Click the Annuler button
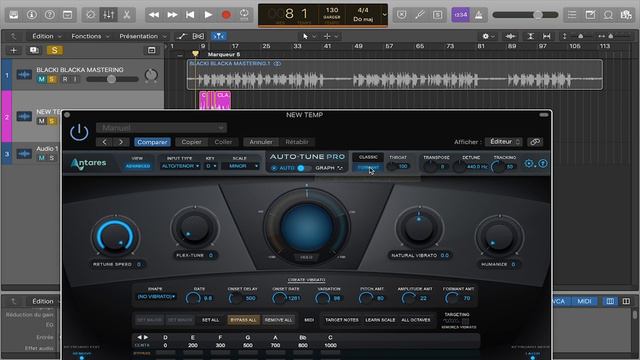The height and width of the screenshot is (360, 640). click(261, 142)
